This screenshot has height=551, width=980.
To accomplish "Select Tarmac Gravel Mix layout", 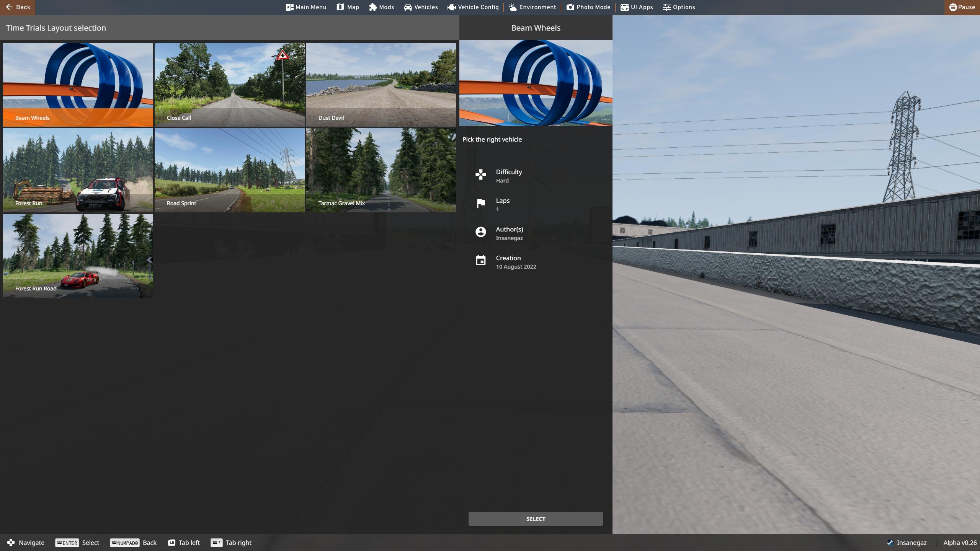I will [381, 170].
